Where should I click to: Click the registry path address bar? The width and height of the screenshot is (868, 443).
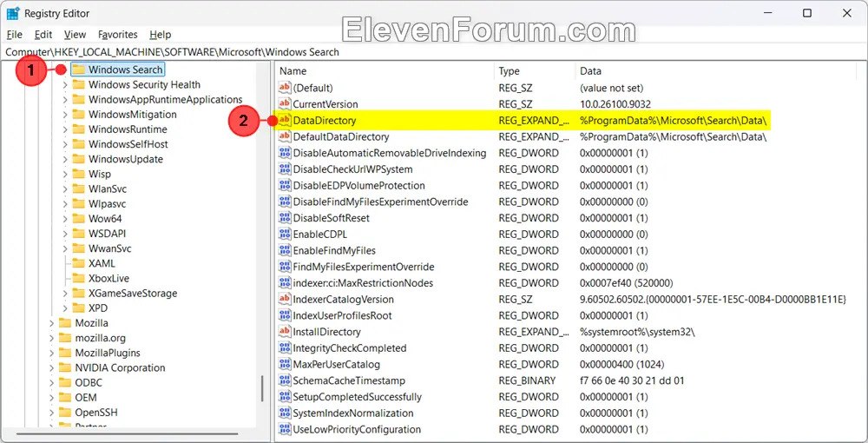(434, 52)
